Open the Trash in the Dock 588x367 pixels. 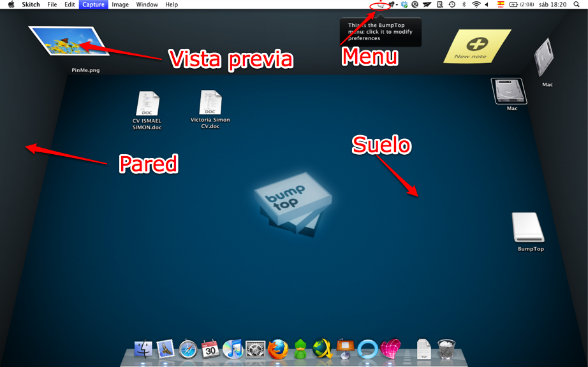pyautogui.click(x=446, y=349)
